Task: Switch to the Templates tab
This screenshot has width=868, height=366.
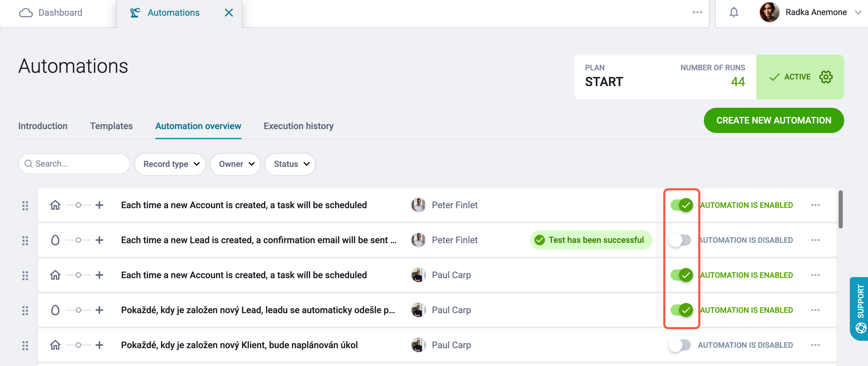Action: (111, 126)
